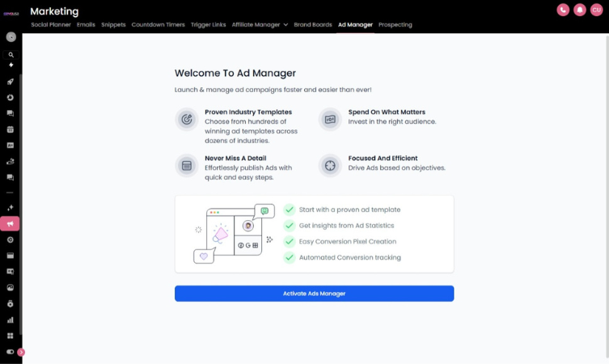This screenshot has height=364, width=609.
Task: Click the grid apps icon in the sidebar
Action: click(x=11, y=336)
